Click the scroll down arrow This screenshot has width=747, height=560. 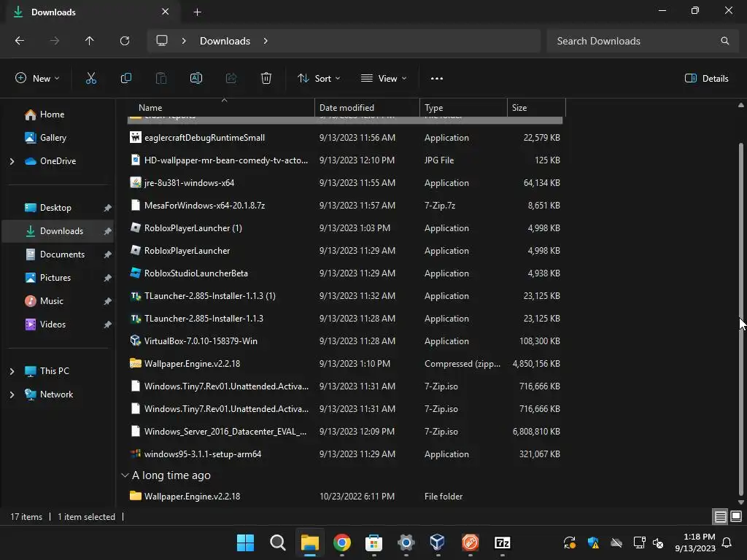741,502
